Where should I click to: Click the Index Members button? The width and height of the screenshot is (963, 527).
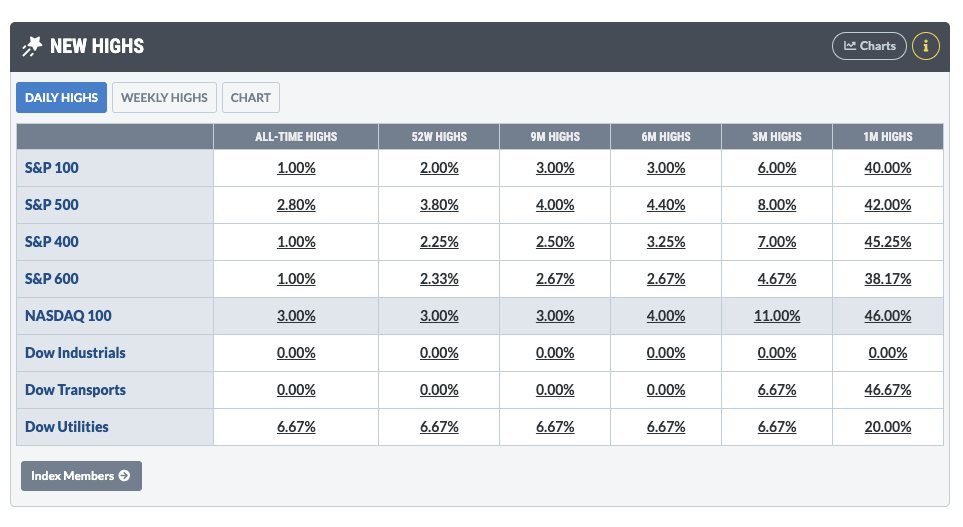(81, 476)
